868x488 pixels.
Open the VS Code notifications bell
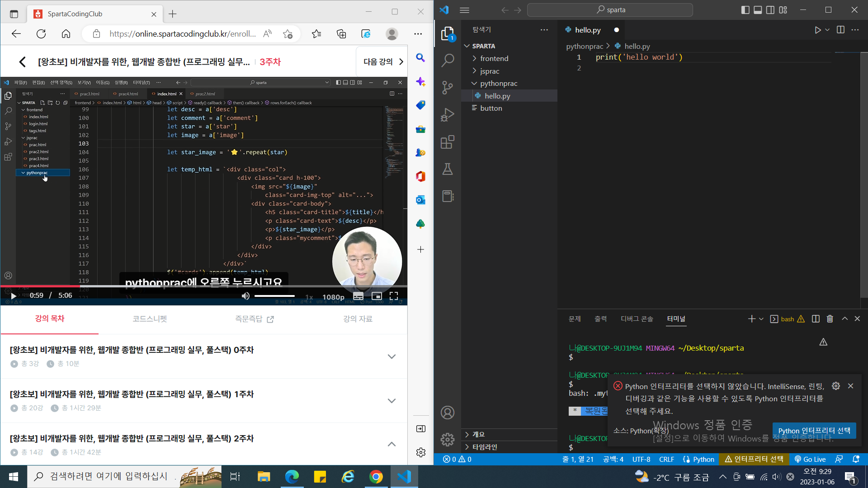(856, 459)
